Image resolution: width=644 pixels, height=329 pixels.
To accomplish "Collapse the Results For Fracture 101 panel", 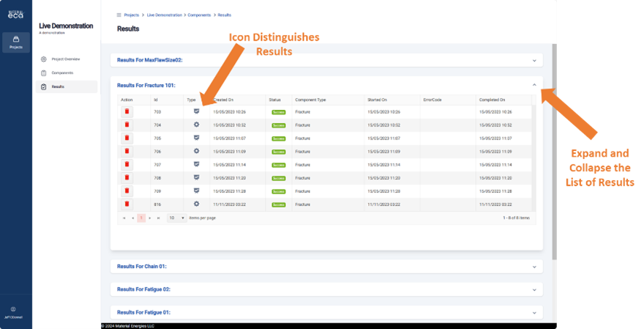I will 534,85.
